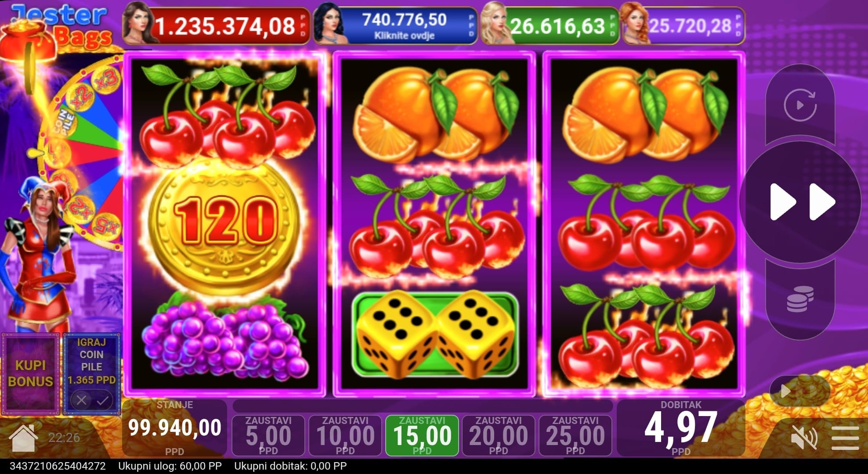This screenshot has height=474, width=868.
Task: Click the purple 25.720,28 jackpot banner
Action: (x=684, y=25)
